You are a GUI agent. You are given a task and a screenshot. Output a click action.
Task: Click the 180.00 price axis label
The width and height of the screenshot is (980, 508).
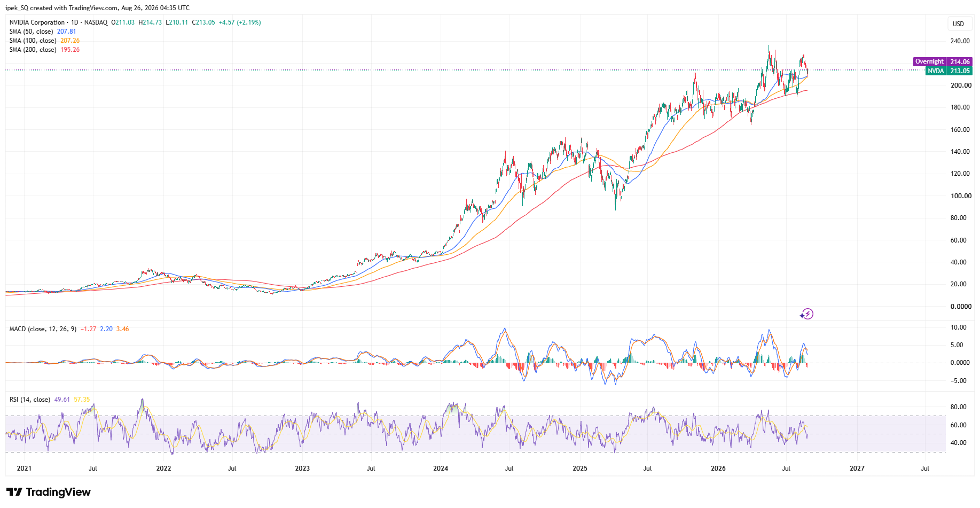[960, 107]
